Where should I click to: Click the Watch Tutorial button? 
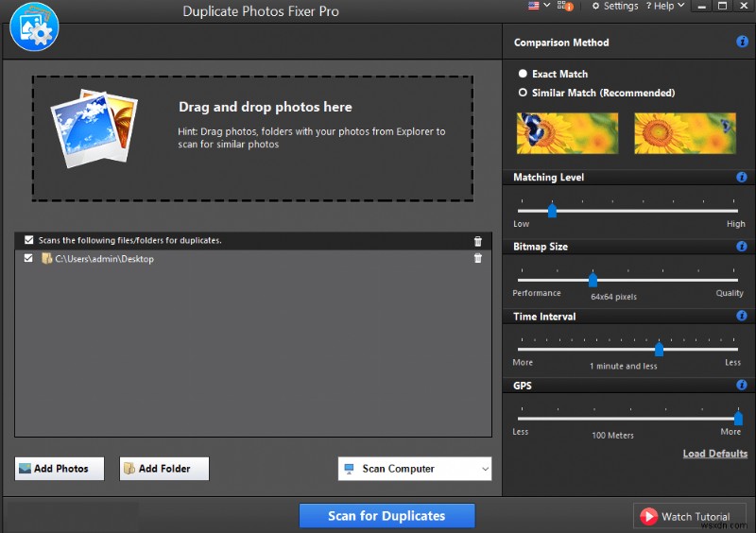pos(690,516)
